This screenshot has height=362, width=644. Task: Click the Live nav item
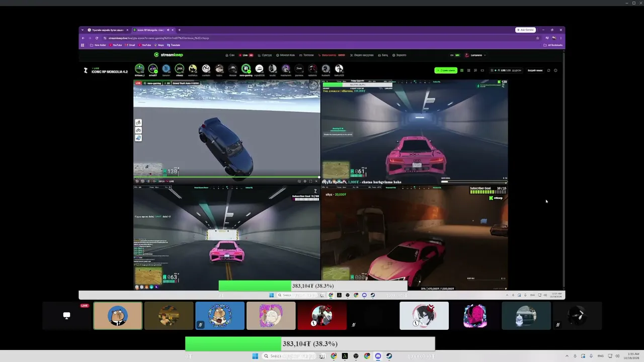point(246,55)
